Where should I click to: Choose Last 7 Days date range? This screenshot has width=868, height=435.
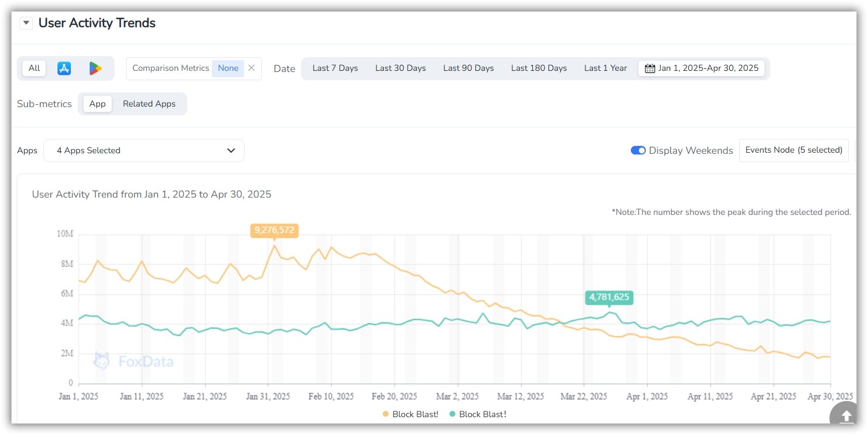(x=335, y=68)
